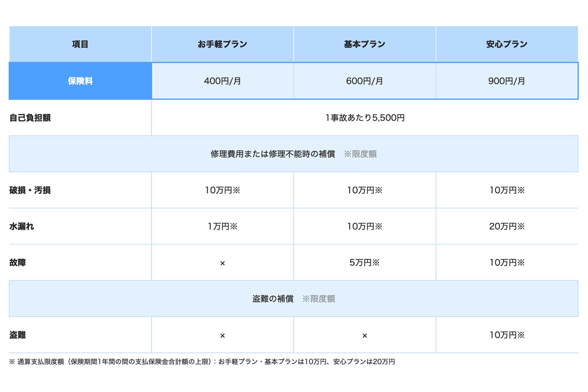Screen dimensions: 588x392
Task: Click 安心プラン's 10万円※ cell in 盗難 row
Action: pos(506,335)
